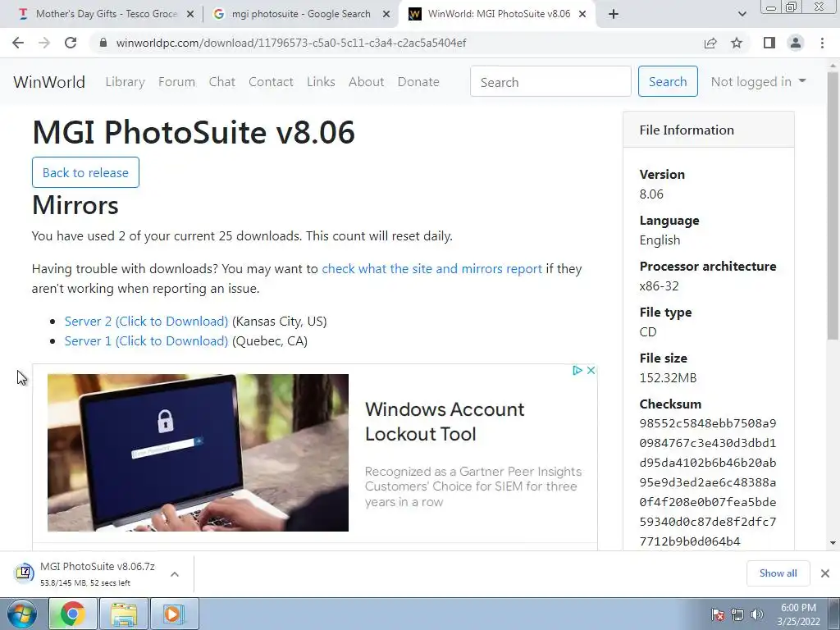840x630 pixels.
Task: Open the Windows Start menu
Action: (22, 614)
